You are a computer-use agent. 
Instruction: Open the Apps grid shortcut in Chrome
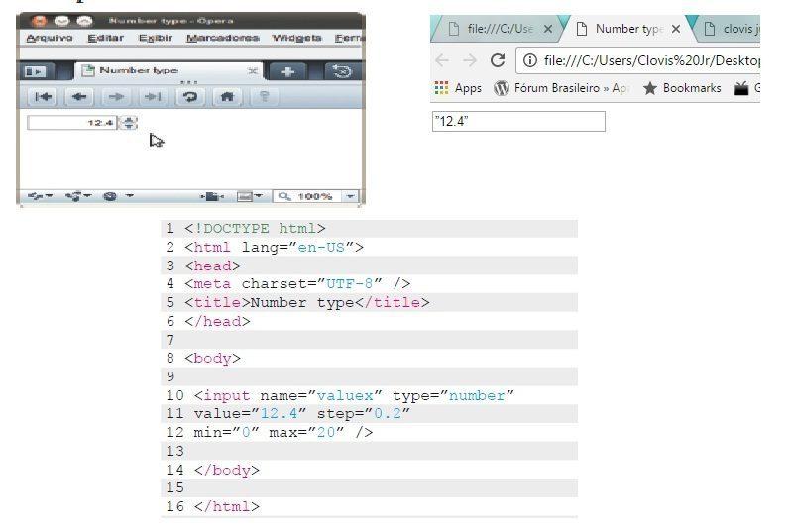pyautogui.click(x=458, y=88)
